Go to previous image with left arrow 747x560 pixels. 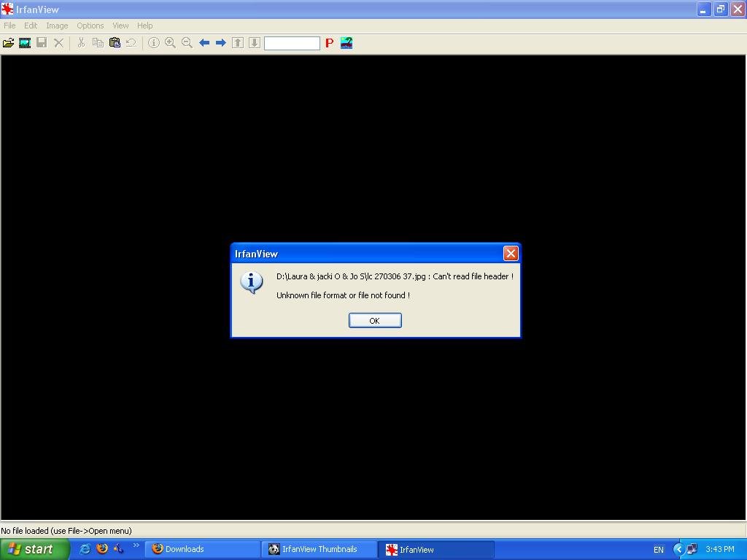[x=204, y=43]
